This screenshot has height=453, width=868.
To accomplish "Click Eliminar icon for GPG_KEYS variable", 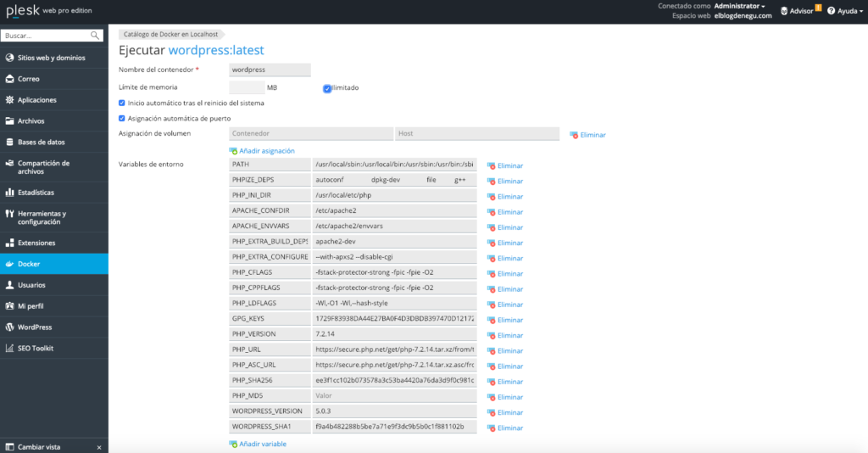I will pyautogui.click(x=491, y=320).
